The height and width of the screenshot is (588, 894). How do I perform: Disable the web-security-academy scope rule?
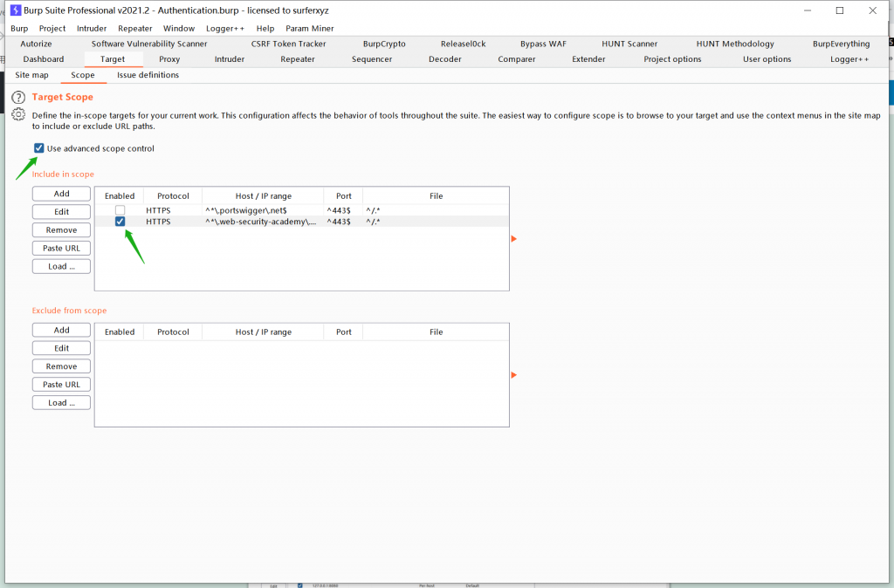[x=120, y=221]
